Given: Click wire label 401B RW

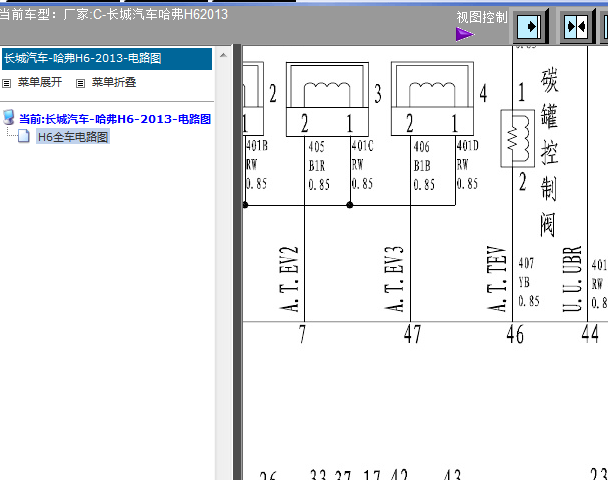Looking at the screenshot, I should [257, 165].
